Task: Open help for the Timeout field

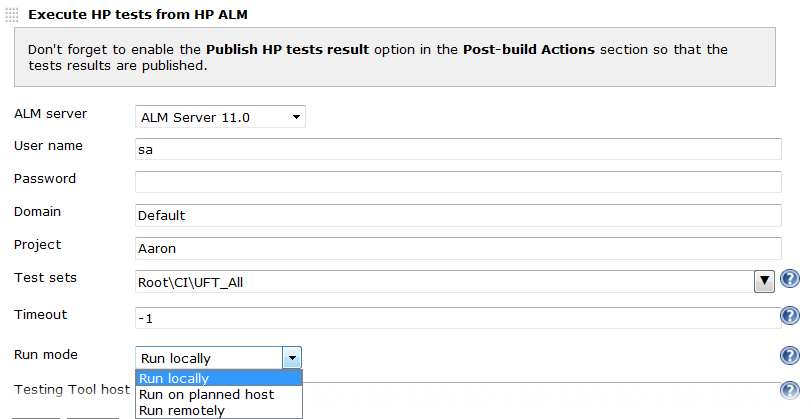Action: [x=790, y=317]
